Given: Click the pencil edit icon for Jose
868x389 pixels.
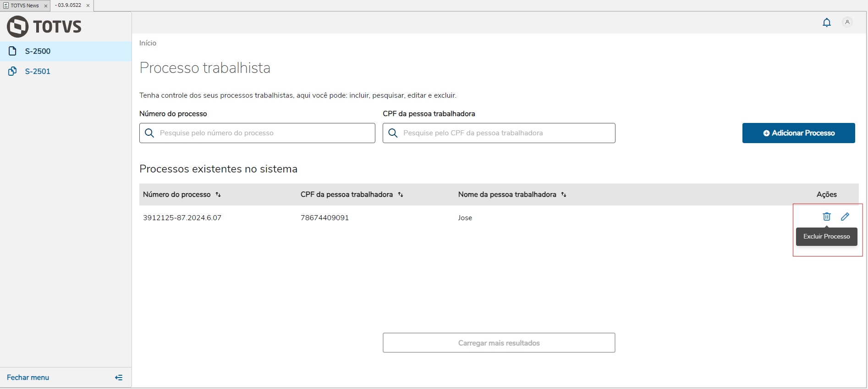Looking at the screenshot, I should click(x=845, y=217).
